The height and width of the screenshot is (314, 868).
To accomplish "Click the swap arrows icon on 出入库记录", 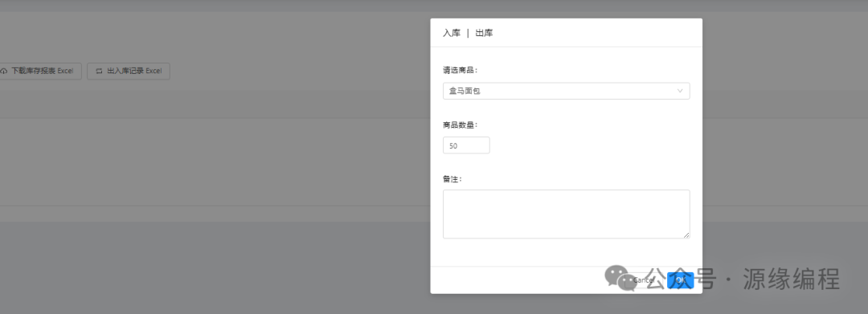I will [99, 71].
